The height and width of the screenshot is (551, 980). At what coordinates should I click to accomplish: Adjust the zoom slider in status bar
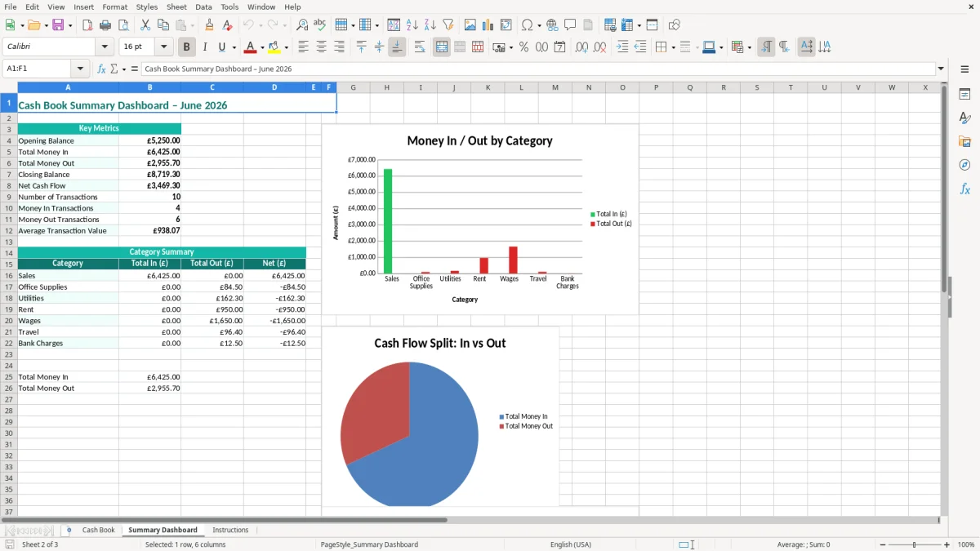(914, 544)
